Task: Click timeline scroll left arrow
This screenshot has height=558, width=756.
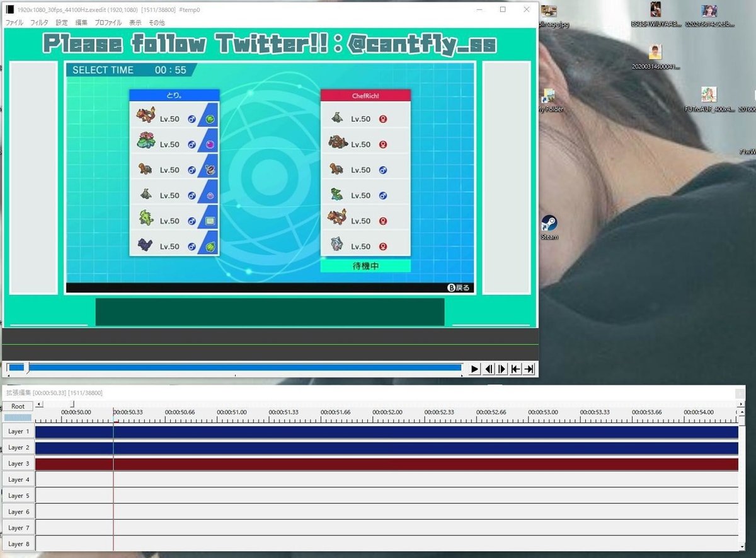Action: (x=39, y=404)
